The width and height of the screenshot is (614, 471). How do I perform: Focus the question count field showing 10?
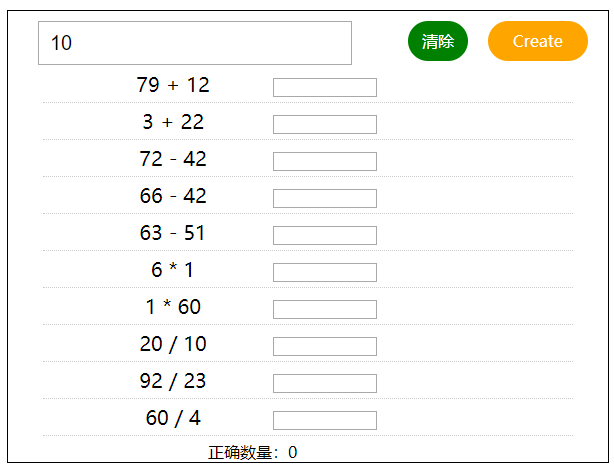[x=195, y=43]
